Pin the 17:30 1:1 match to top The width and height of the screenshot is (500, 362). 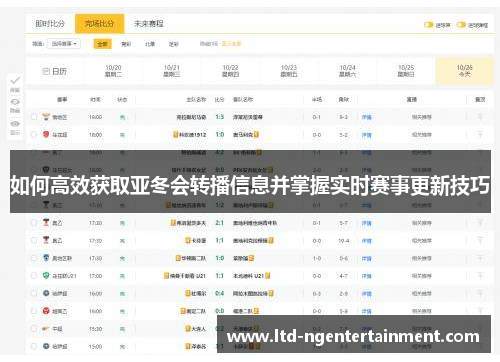(x=480, y=240)
